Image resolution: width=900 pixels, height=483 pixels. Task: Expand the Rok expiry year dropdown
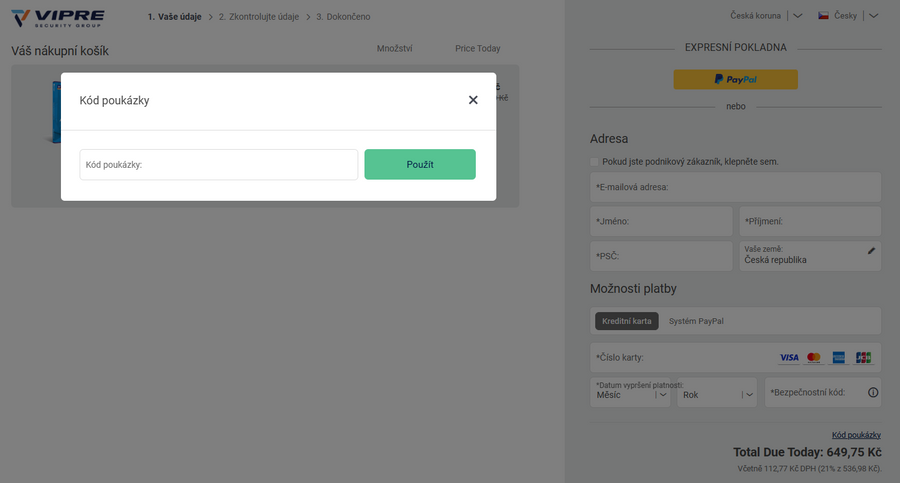(x=718, y=394)
